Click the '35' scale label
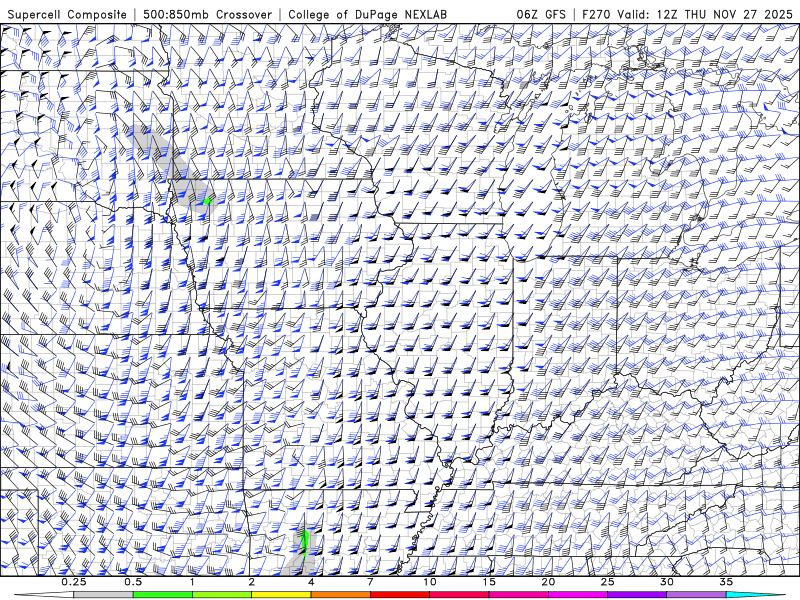This screenshot has width=800, height=600. coord(726,582)
